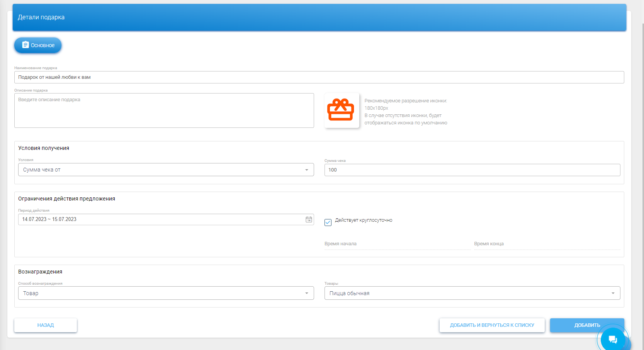Uncheck the Действует круглосуточно checkbox
644x350 pixels.
(328, 223)
